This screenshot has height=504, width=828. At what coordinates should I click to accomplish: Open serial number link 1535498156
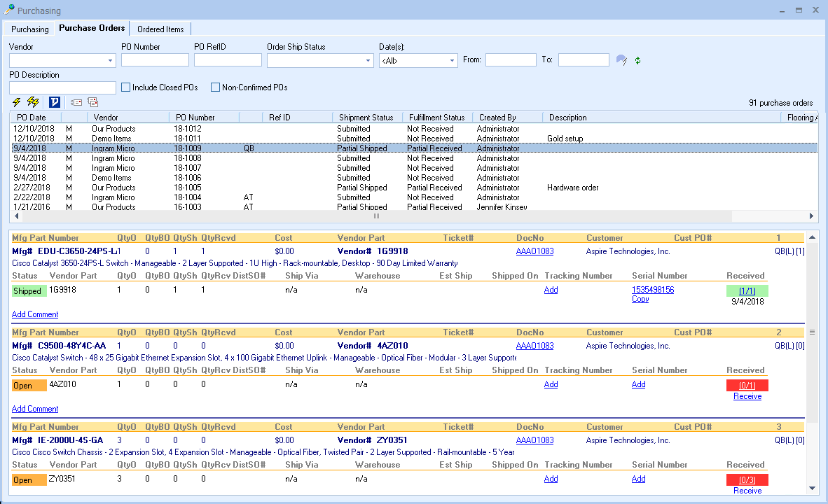click(652, 290)
